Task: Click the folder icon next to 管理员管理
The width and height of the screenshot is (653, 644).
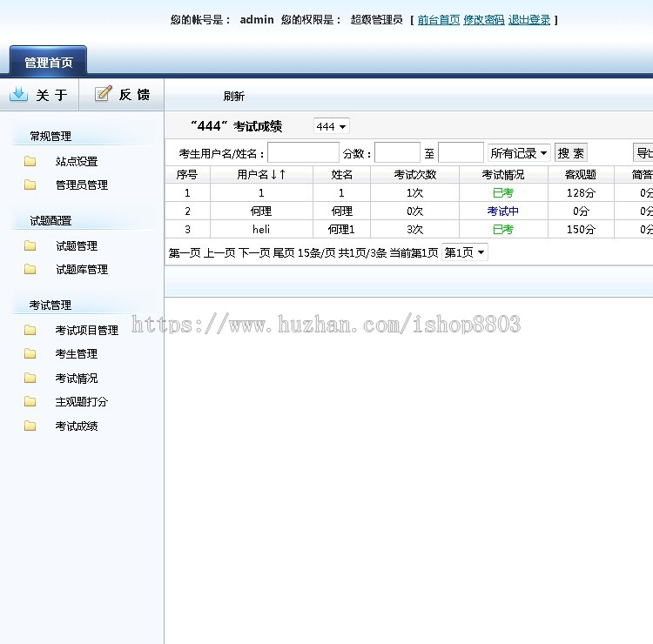Action: coord(30,184)
